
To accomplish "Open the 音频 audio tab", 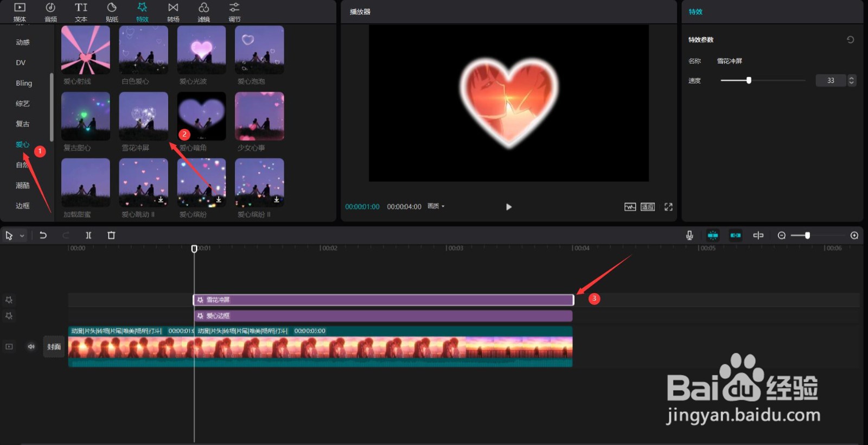I will coord(50,12).
